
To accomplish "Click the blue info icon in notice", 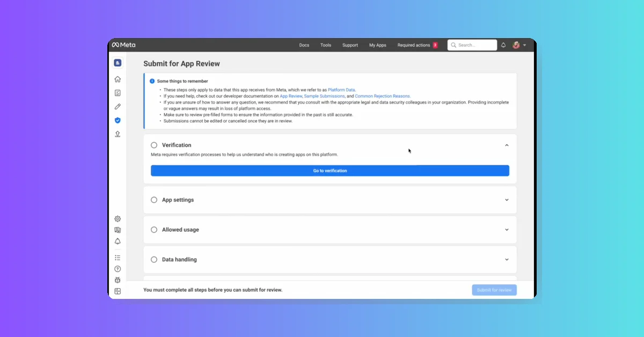I will tap(152, 81).
